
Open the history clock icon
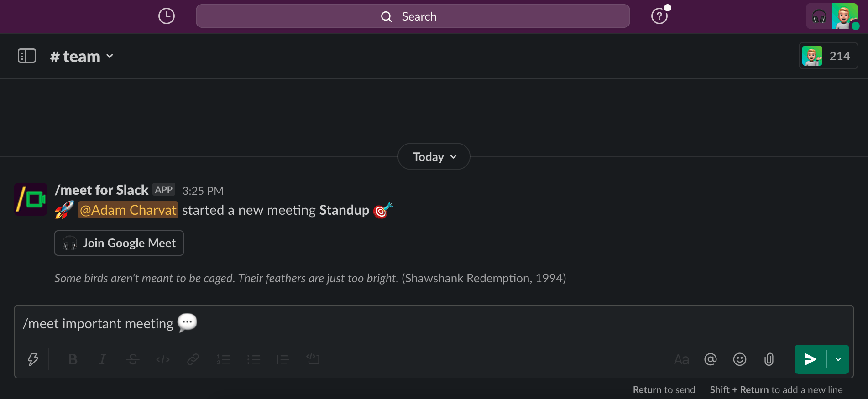click(x=167, y=16)
